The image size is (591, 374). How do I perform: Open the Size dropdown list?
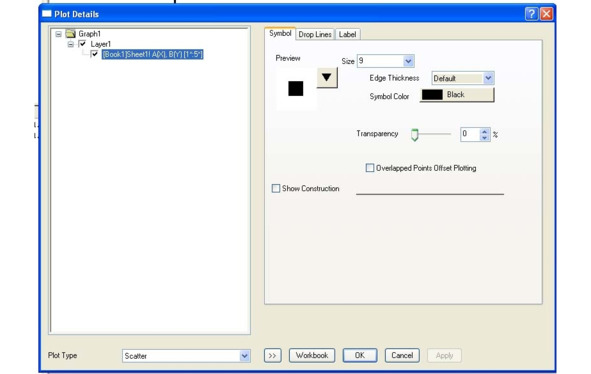(408, 61)
